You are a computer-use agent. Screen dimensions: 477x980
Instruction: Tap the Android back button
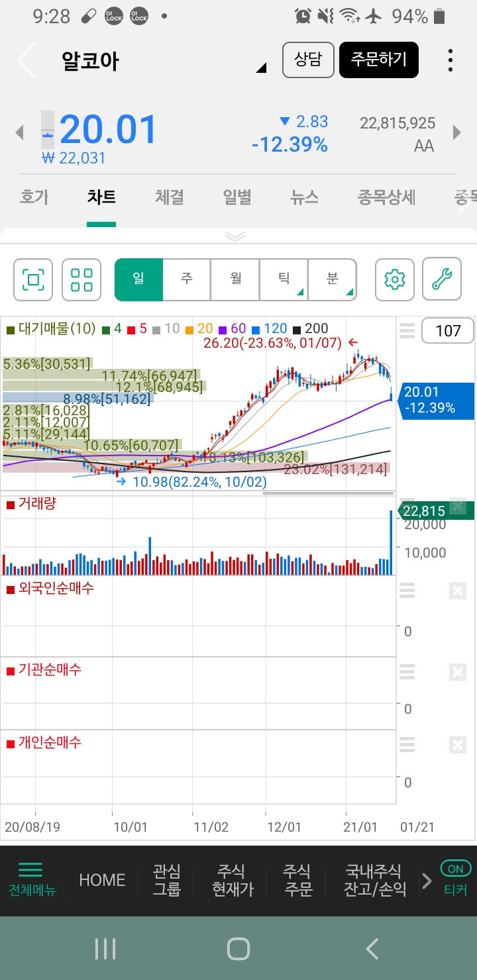coord(372,949)
